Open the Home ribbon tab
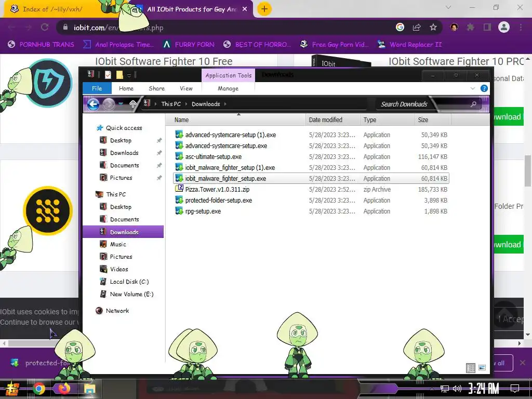 [126, 88]
